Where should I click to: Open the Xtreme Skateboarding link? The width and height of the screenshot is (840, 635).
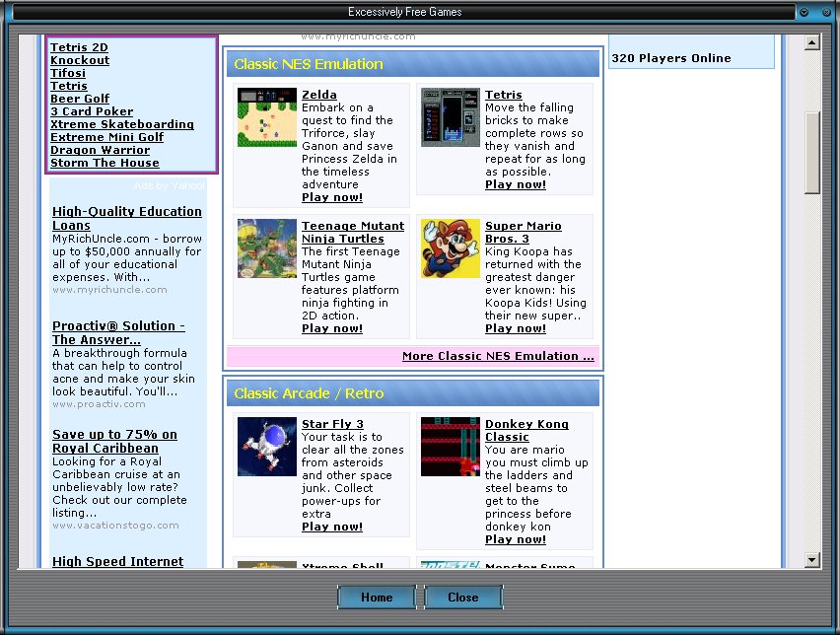[122, 124]
